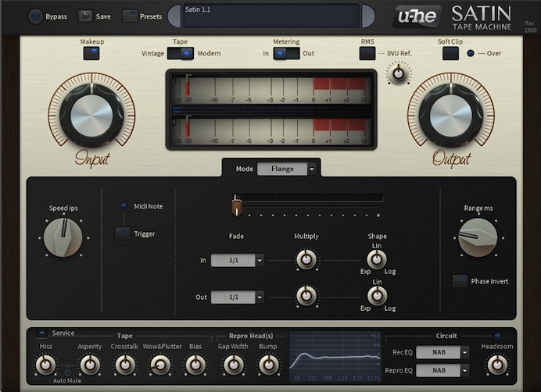Screen dimensions: 541x392
Task: Go to previous preset with left arrow
Action: pyautogui.click(x=174, y=16)
